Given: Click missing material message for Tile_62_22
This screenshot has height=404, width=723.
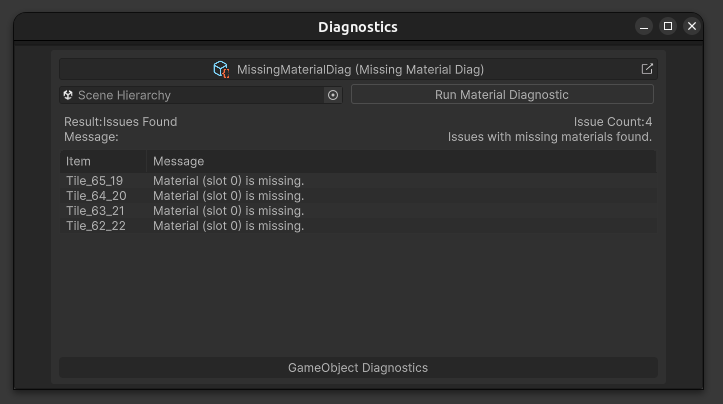Looking at the screenshot, I should point(228,226).
